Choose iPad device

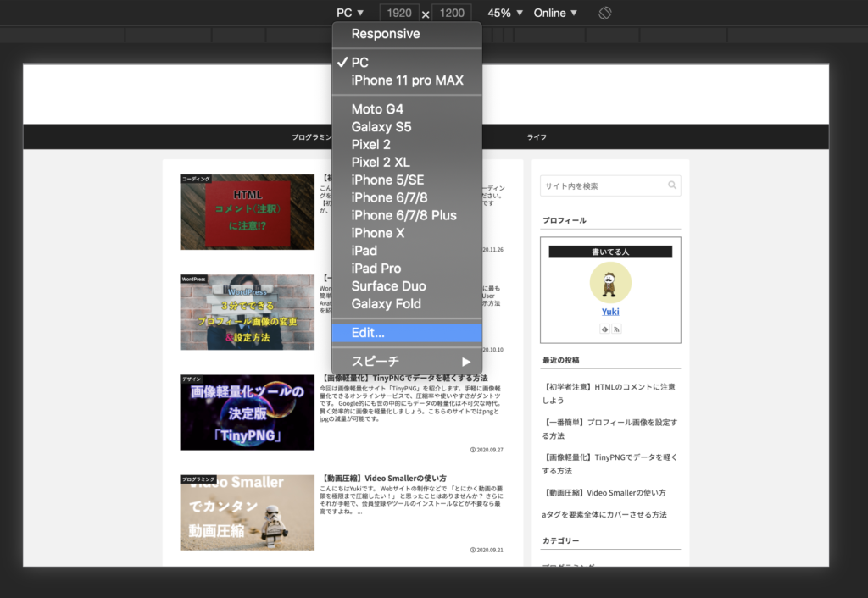(407, 251)
